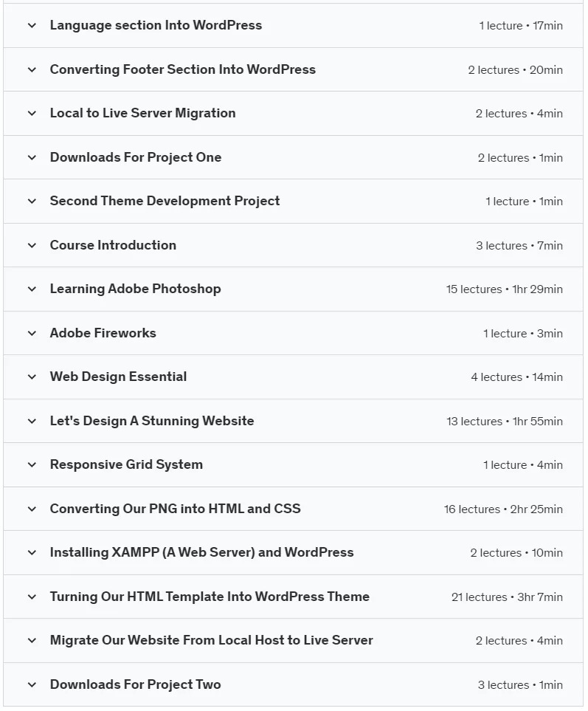Click the 15 lectures 1hr 29min label
The image size is (588, 711).
pyautogui.click(x=505, y=289)
